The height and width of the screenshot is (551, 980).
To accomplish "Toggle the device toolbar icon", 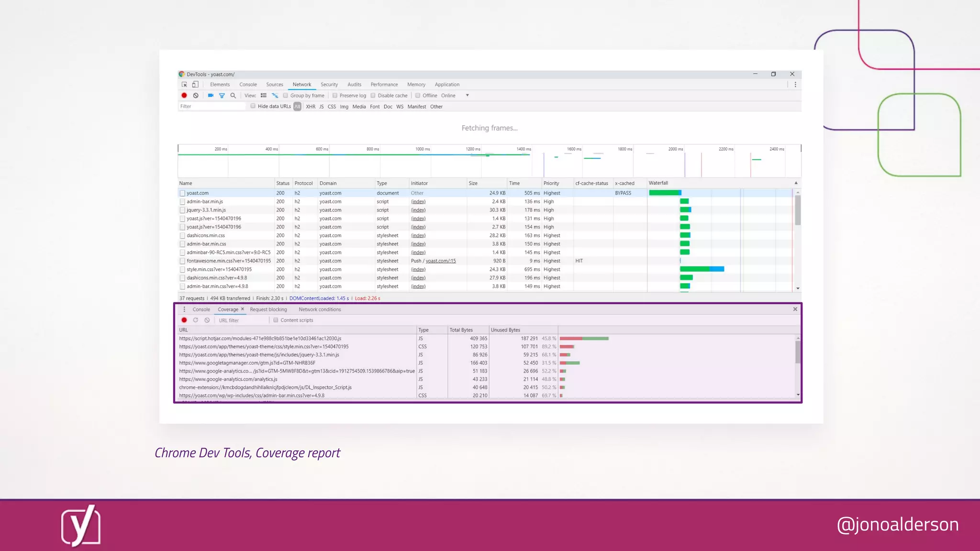I will [195, 85].
